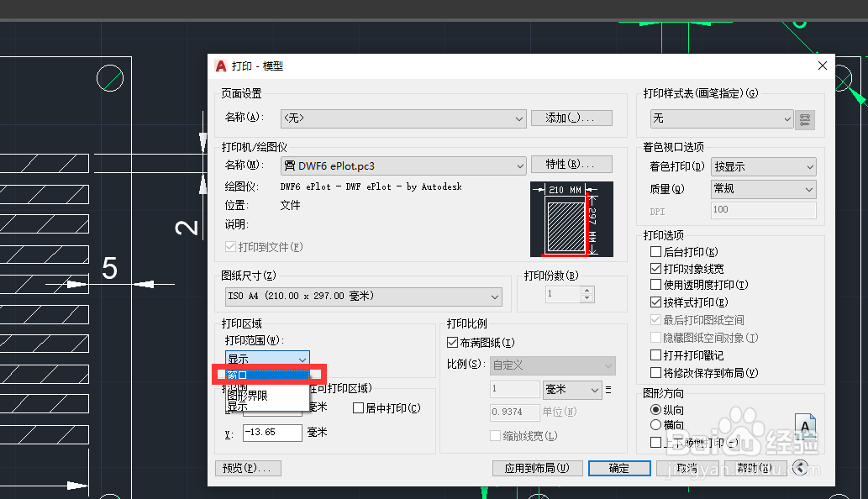Enable 居中打印 center the plot

click(357, 407)
